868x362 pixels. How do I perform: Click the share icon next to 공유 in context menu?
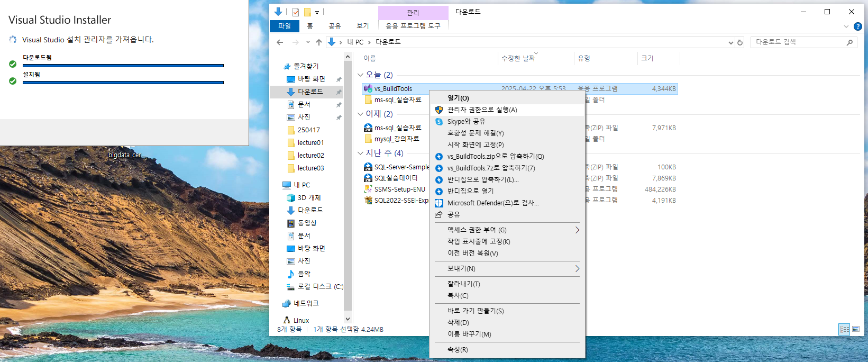click(438, 214)
